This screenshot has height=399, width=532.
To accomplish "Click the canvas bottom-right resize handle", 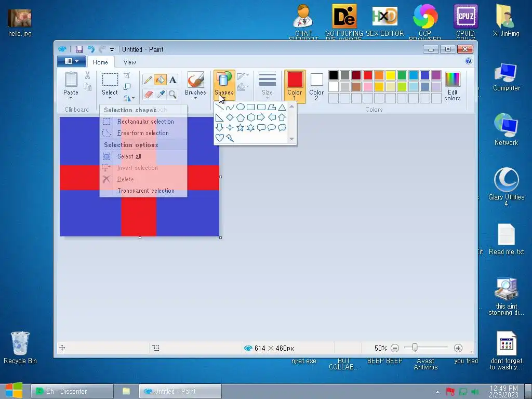I will 220,237.
